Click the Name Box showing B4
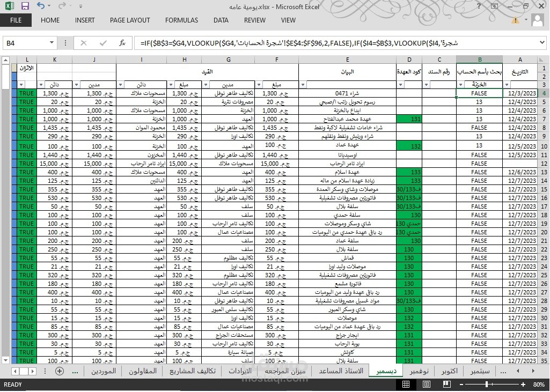Viewport: 550px width, 392px height. pyautogui.click(x=25, y=43)
